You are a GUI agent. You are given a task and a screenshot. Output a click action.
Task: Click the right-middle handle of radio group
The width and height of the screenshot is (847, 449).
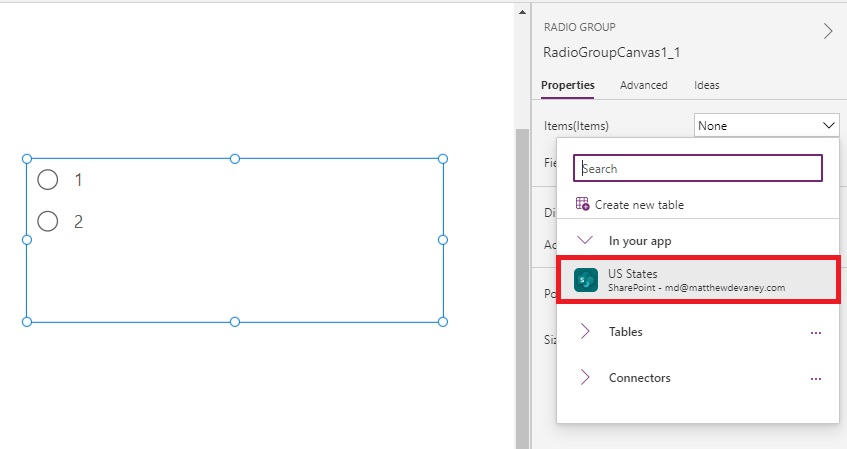pos(442,240)
